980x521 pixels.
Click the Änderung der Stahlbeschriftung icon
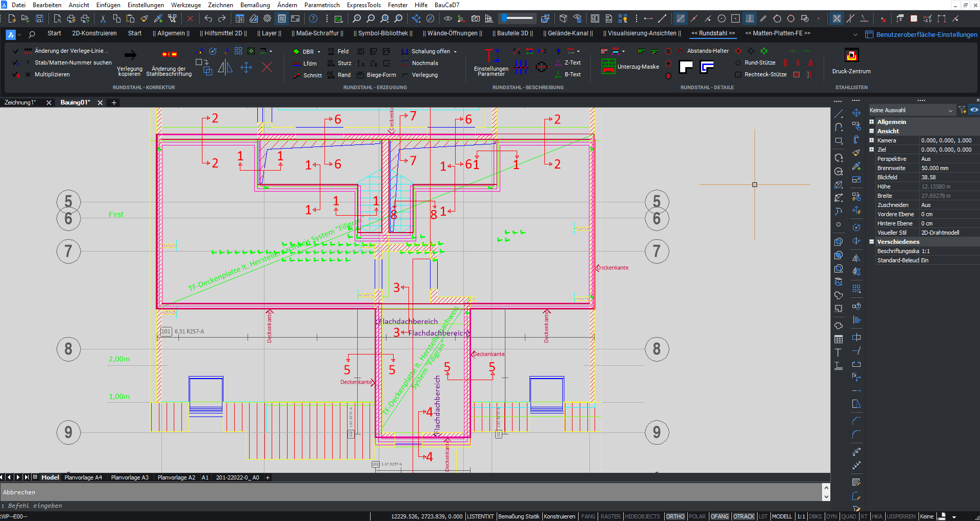click(169, 55)
